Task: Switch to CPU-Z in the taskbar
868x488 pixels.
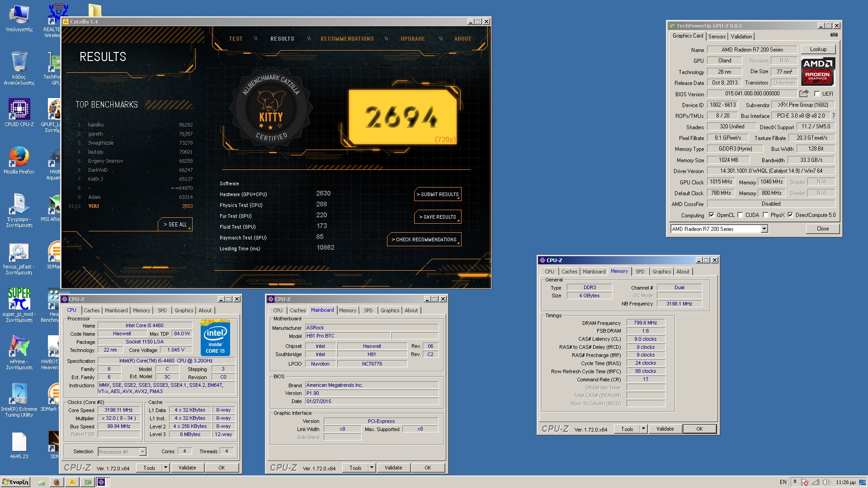Action: [102, 482]
